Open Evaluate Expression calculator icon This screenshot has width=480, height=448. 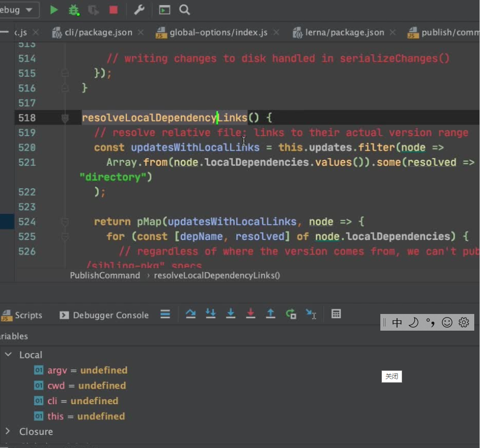pos(336,314)
